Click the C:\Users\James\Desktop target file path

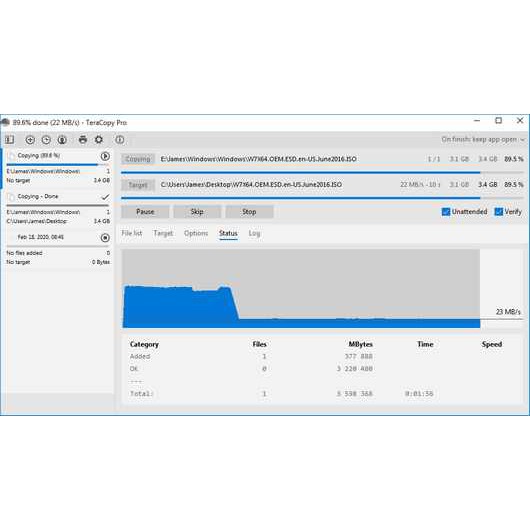coord(251,185)
